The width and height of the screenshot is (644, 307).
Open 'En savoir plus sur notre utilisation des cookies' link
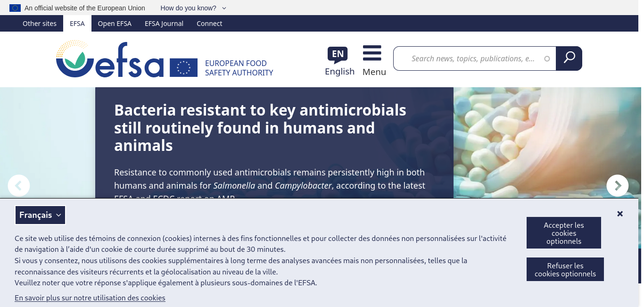(x=90, y=298)
